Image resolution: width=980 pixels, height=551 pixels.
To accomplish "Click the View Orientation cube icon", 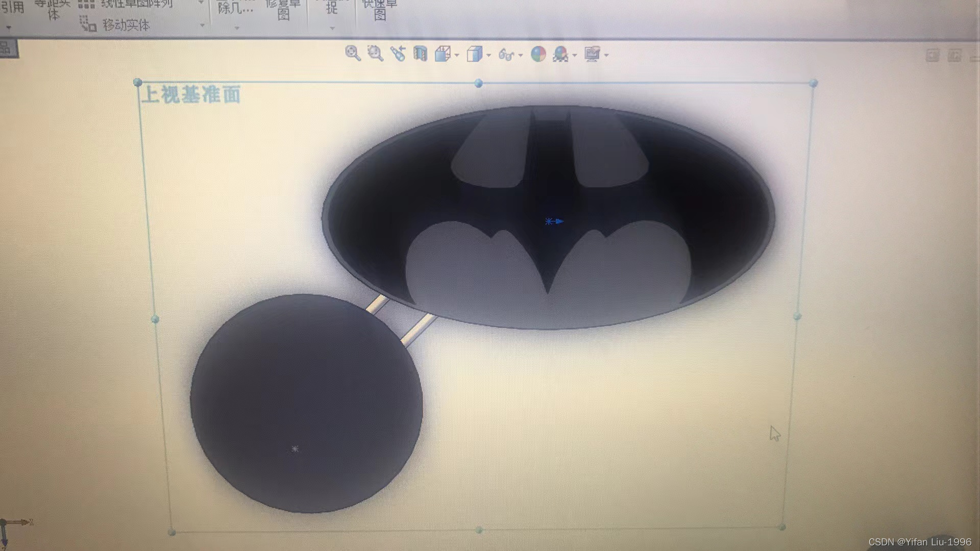I will [443, 54].
